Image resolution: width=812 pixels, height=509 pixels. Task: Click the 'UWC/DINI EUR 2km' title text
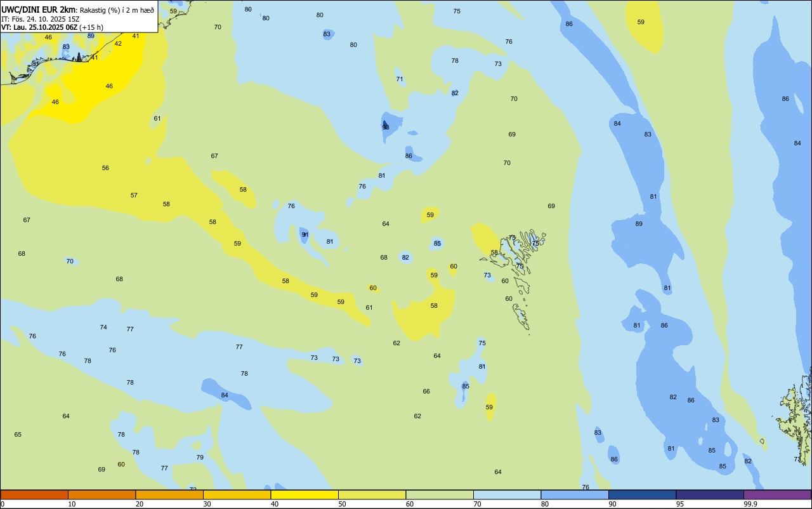point(39,10)
